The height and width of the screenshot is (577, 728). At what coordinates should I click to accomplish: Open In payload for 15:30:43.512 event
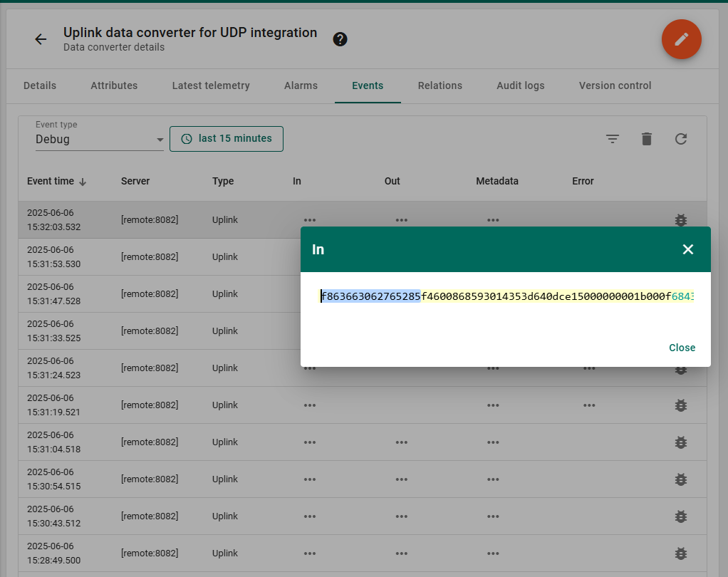pos(310,516)
